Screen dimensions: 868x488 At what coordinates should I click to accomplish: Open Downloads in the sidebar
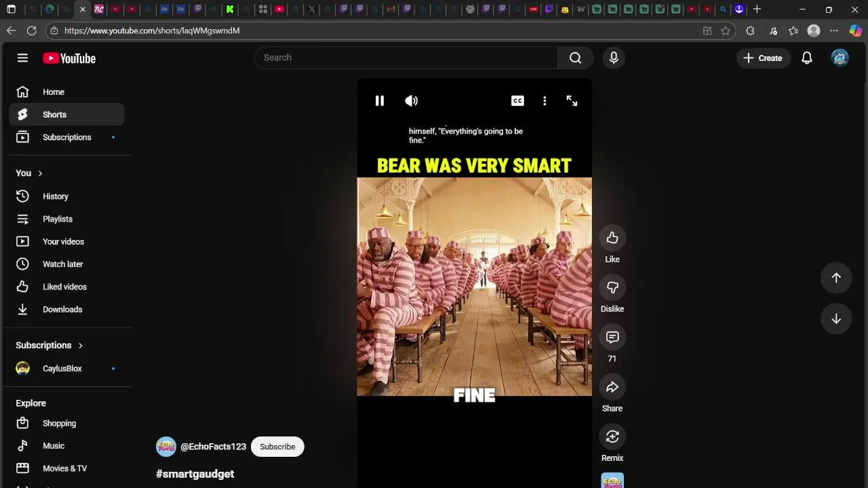pos(66,309)
